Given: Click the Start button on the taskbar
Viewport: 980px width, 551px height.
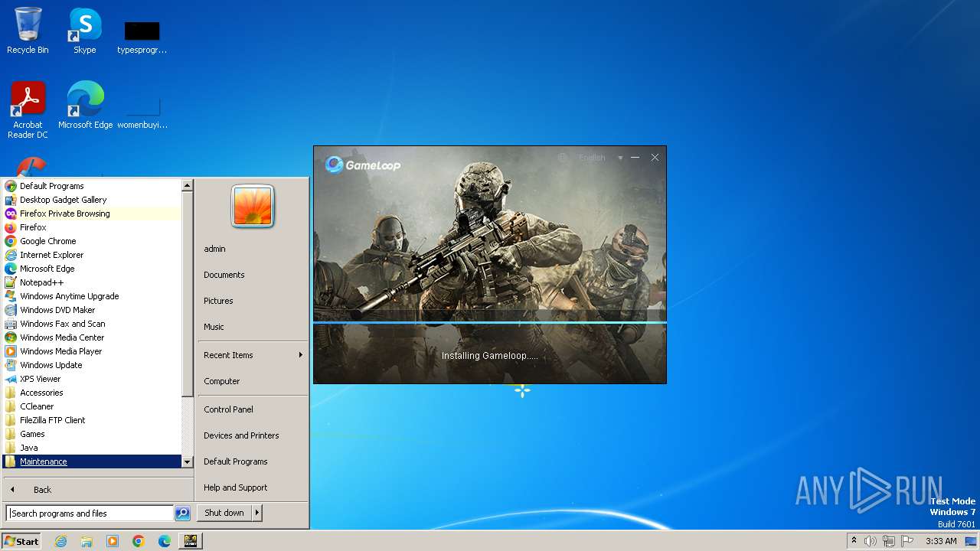Looking at the screenshot, I should [21, 541].
